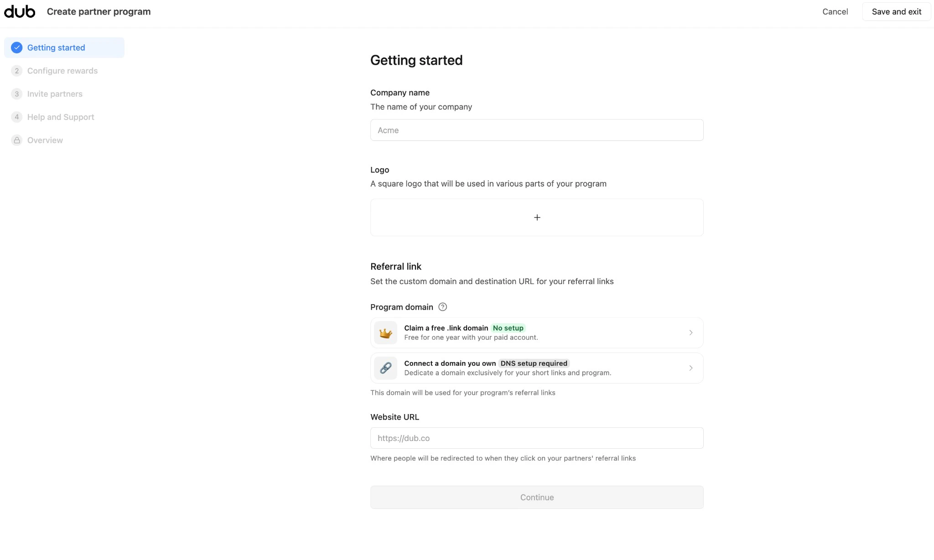Image resolution: width=934 pixels, height=560 pixels.
Task: Select the lock icon beside Overview
Action: (16, 140)
